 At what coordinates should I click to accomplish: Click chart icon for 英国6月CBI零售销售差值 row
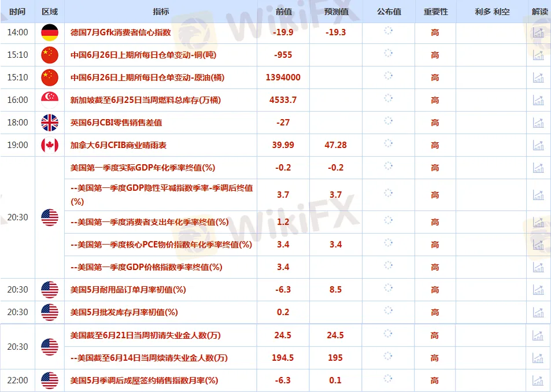point(538,123)
